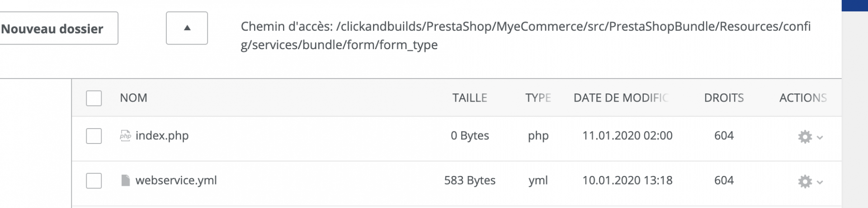The image size is (868, 208).
Task: Open gear actions icon for webservice.yml
Action: tap(805, 181)
